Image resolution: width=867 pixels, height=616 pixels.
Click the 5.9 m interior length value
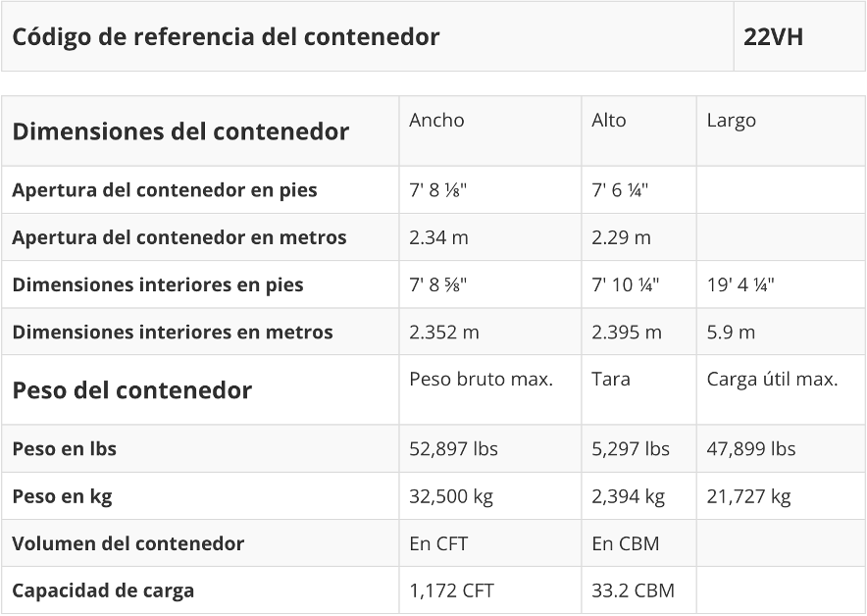pyautogui.click(x=731, y=333)
